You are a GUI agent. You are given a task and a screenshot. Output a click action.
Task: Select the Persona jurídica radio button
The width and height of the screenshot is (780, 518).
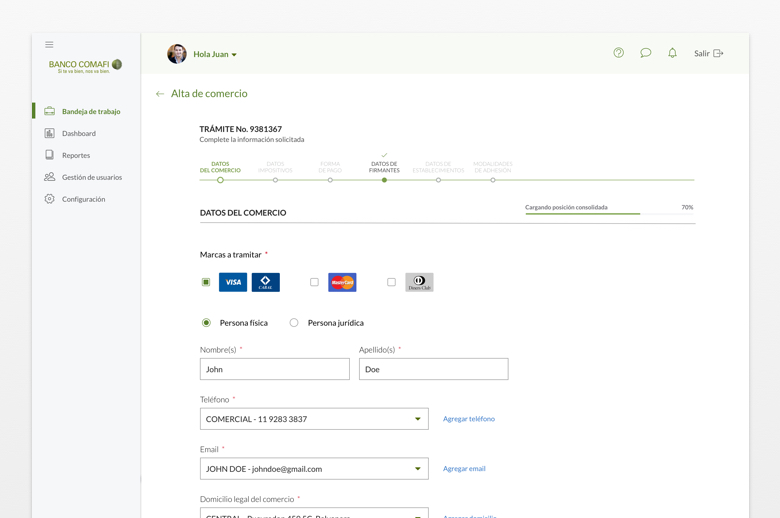tap(294, 323)
